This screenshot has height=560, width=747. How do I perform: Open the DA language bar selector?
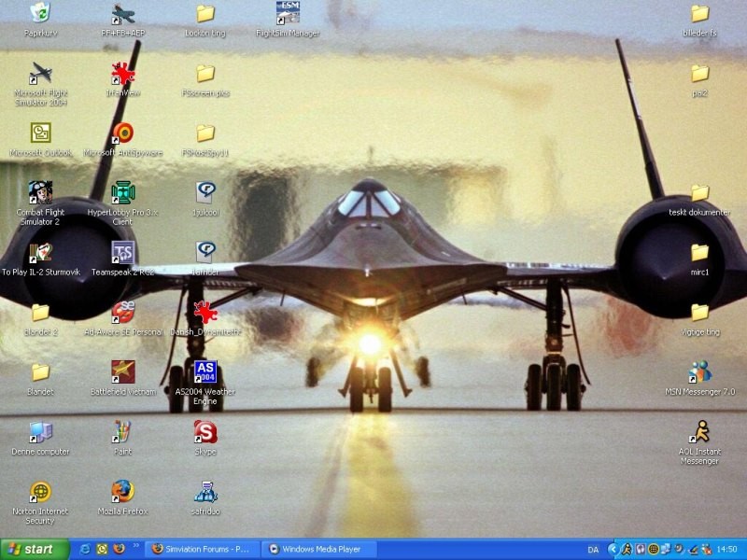[593, 549]
